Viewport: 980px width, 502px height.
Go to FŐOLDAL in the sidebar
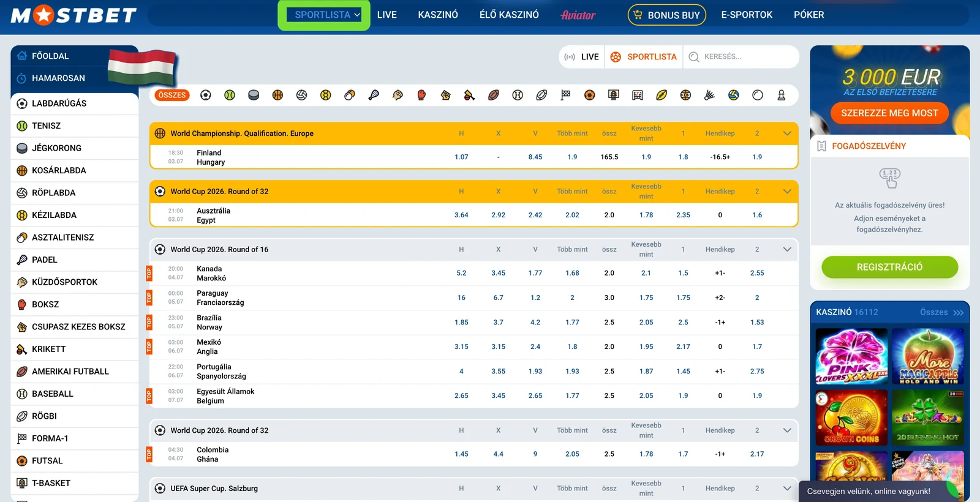pyautogui.click(x=75, y=56)
